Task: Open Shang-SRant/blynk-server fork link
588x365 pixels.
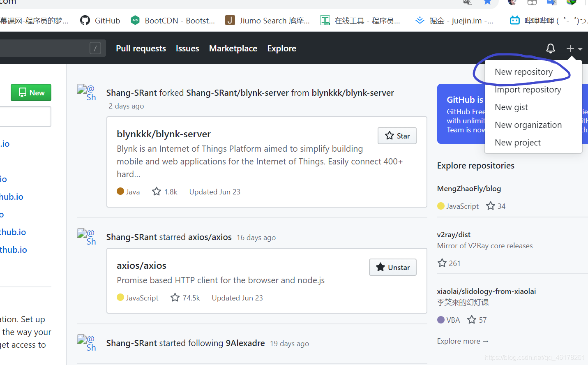Action: pos(238,93)
